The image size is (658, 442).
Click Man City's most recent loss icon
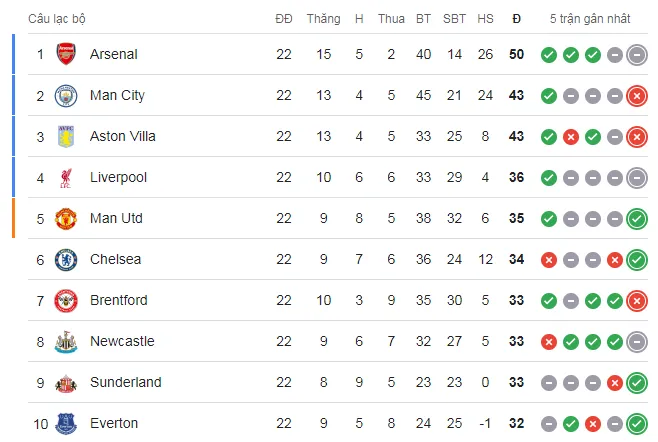637,96
